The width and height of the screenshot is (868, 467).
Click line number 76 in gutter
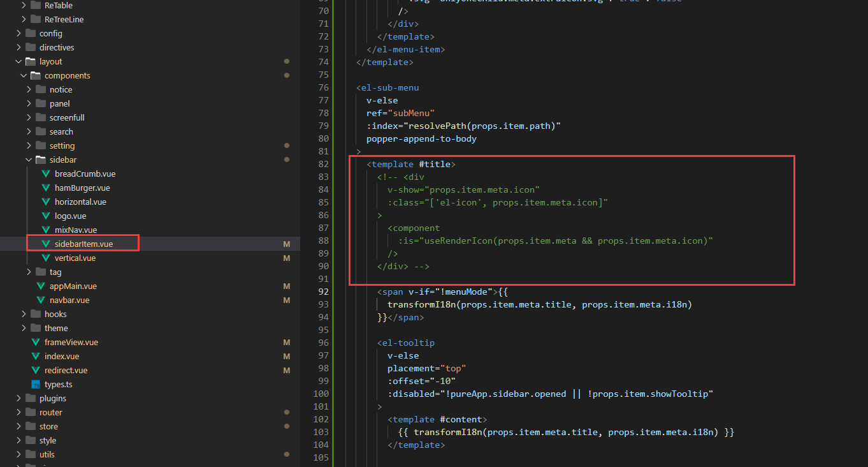323,87
